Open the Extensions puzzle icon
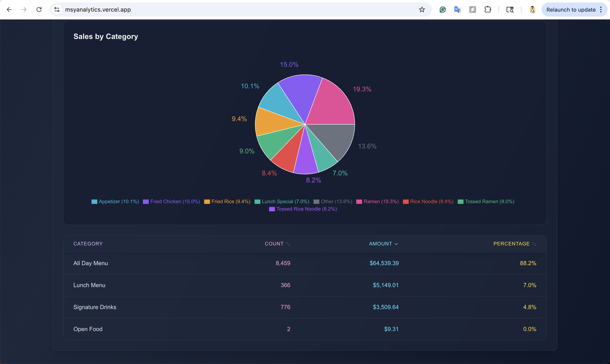 click(x=488, y=10)
